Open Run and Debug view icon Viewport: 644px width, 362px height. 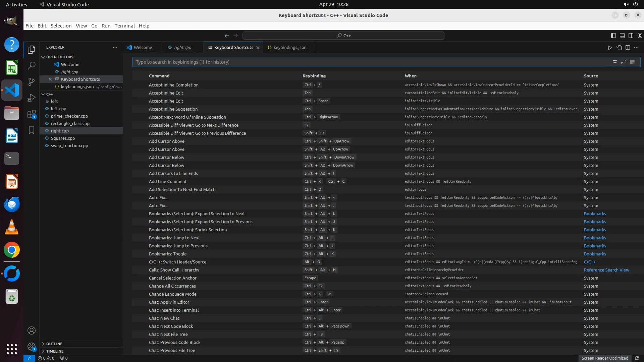click(32, 98)
